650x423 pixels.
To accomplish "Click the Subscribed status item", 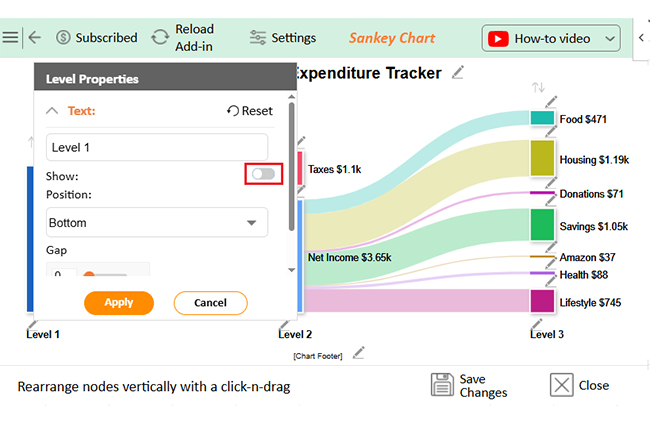I will click(x=97, y=38).
